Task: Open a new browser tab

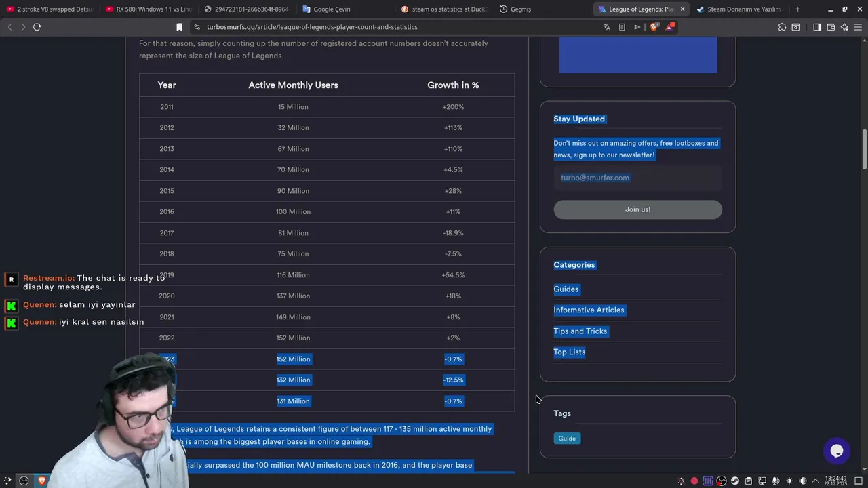Action: coord(797,9)
